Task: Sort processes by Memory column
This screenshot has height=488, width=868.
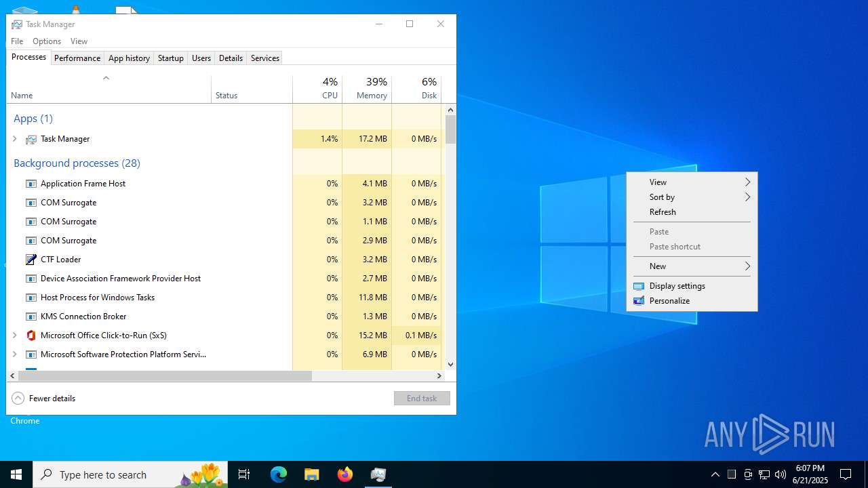Action: (367, 89)
